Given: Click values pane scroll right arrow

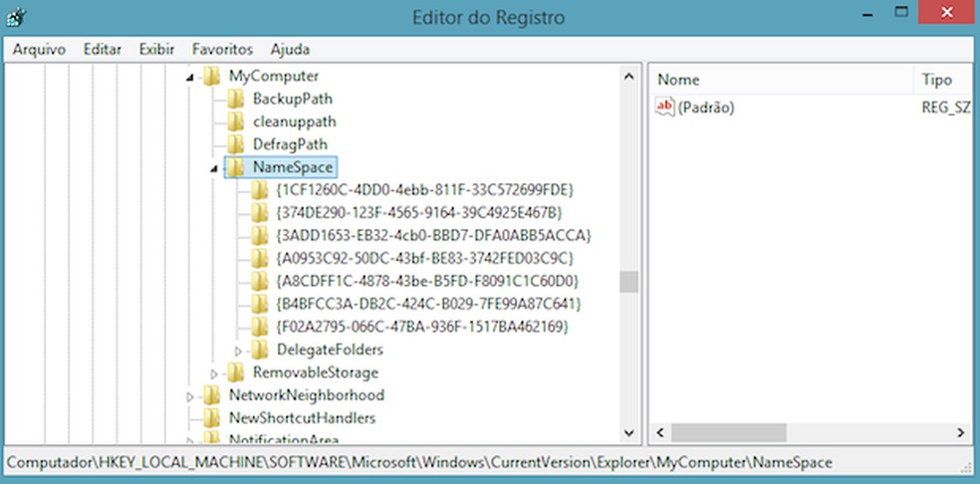Looking at the screenshot, I should tap(961, 432).
